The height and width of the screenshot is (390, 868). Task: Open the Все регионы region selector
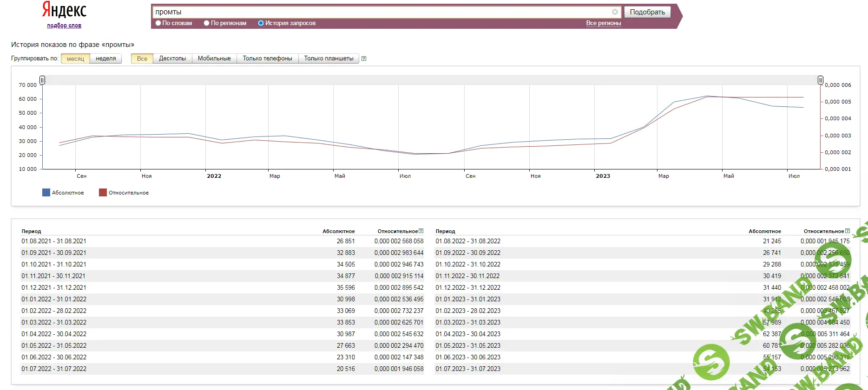tap(603, 23)
